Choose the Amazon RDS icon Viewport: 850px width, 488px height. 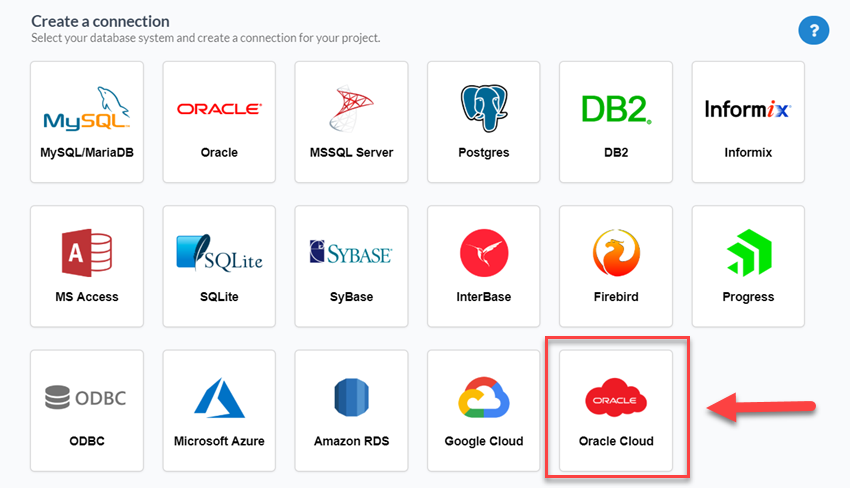tap(351, 397)
